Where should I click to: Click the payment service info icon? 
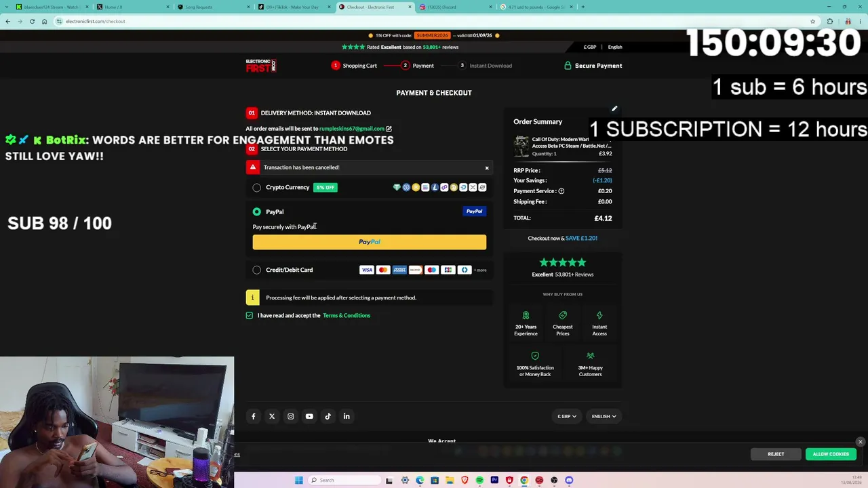(561, 191)
